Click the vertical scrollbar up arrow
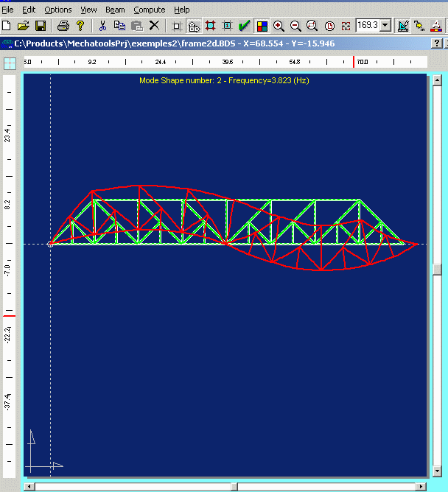This screenshot has width=448, height=492. (x=437, y=80)
